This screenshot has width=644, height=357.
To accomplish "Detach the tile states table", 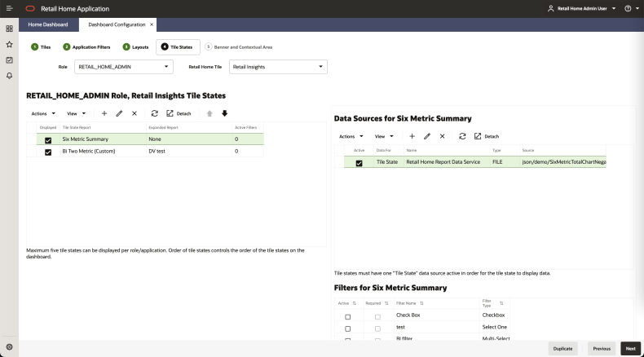I will click(x=179, y=113).
